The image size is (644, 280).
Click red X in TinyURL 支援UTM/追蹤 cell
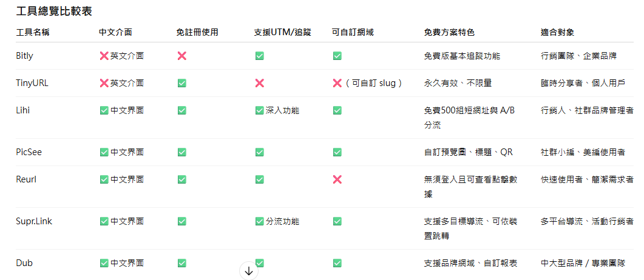click(x=259, y=83)
